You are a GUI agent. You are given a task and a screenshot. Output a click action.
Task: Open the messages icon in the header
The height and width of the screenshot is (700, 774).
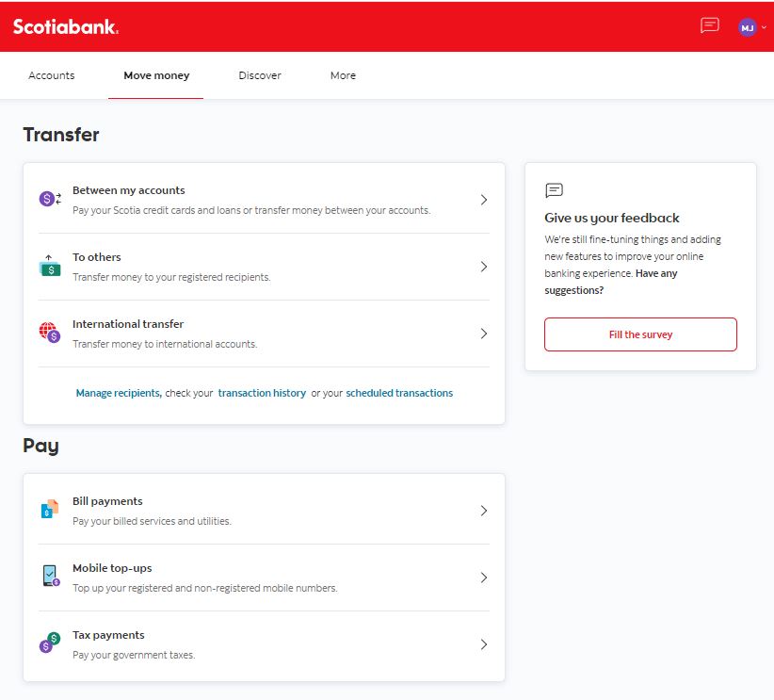point(709,25)
